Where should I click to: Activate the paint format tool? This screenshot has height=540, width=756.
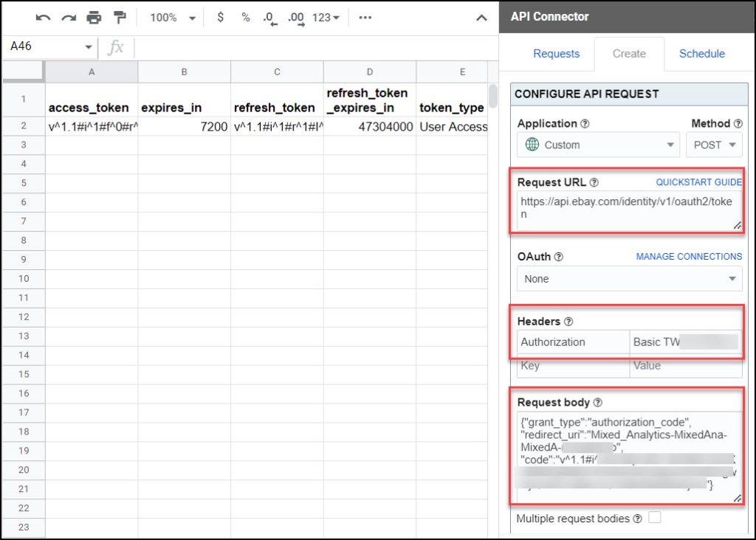(120, 18)
